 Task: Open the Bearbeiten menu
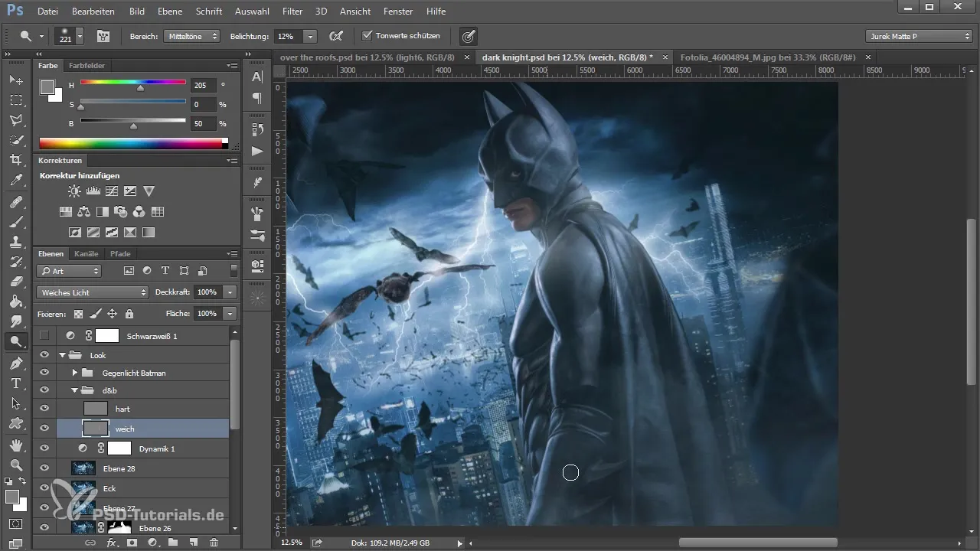[x=93, y=11]
